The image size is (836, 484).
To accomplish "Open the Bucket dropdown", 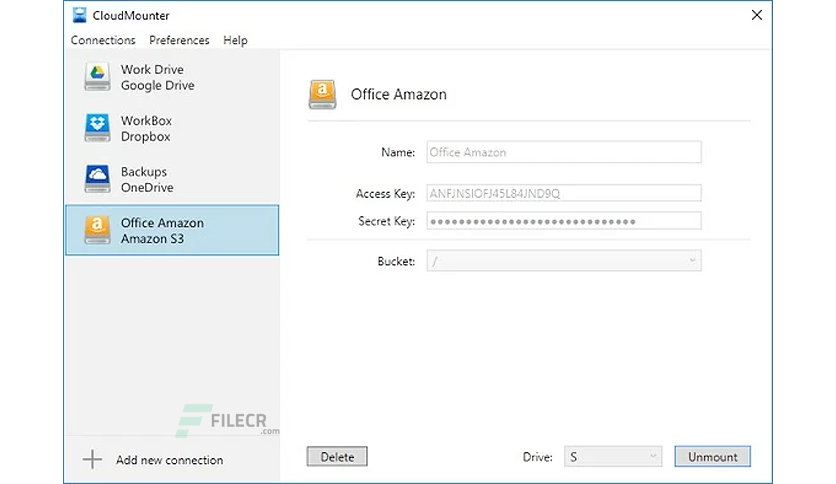I will point(564,261).
